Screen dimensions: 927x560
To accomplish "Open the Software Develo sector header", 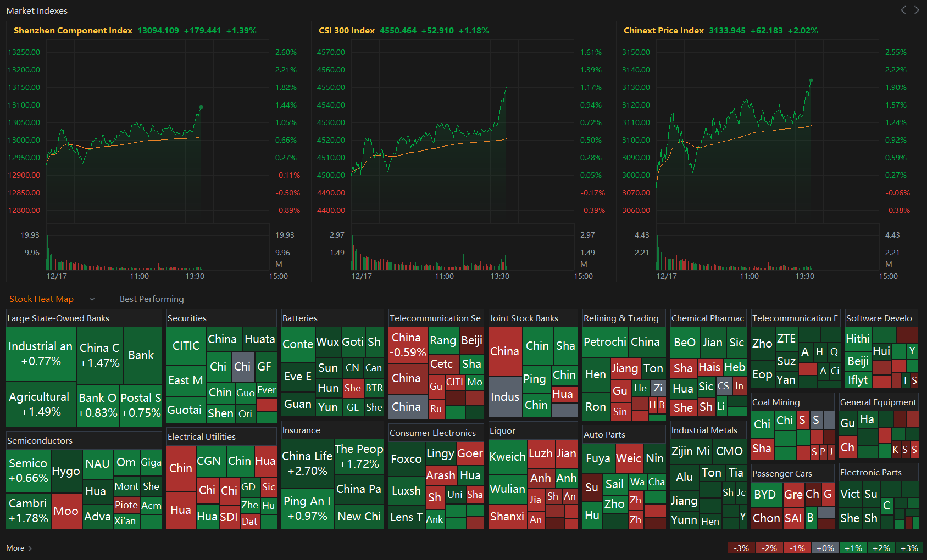I will pos(881,318).
